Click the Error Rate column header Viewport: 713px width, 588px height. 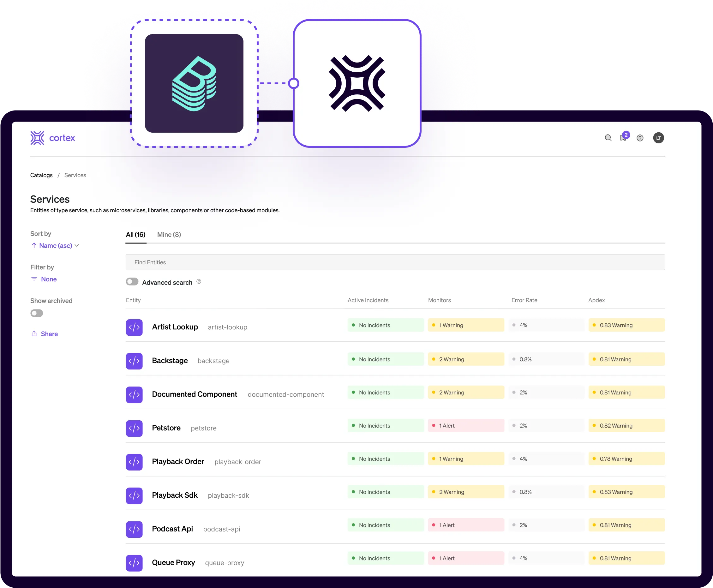pos(524,300)
